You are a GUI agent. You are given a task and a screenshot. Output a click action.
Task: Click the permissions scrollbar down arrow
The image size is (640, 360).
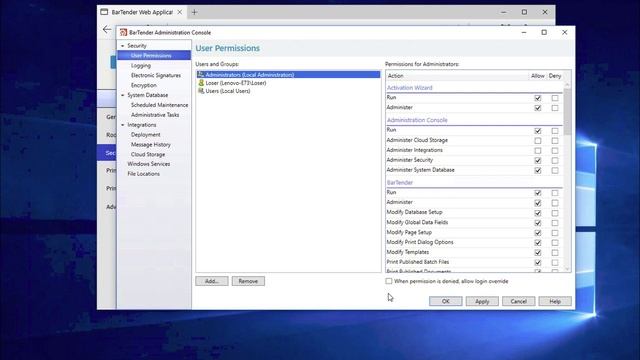tap(567, 269)
